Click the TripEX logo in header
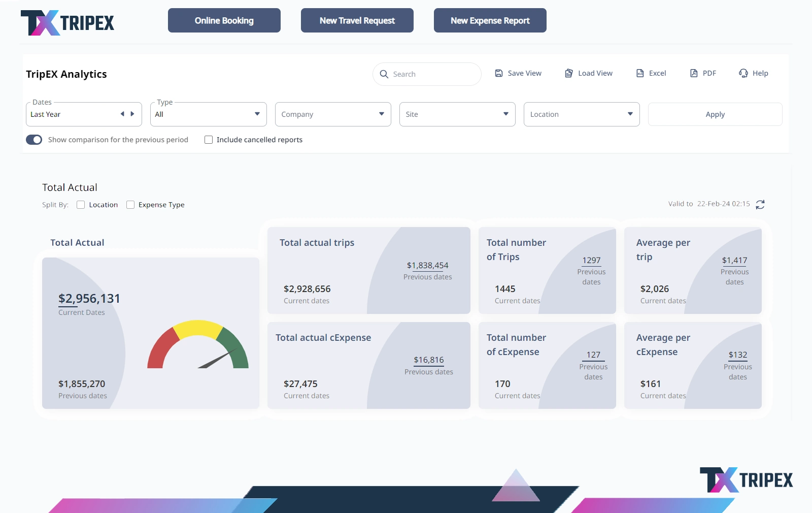This screenshot has width=812, height=513. point(67,23)
